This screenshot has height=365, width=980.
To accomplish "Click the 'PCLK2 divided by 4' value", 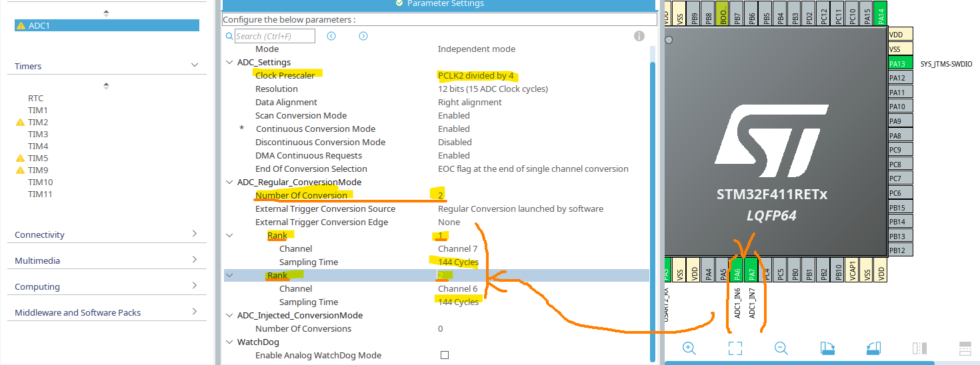I will click(x=476, y=75).
